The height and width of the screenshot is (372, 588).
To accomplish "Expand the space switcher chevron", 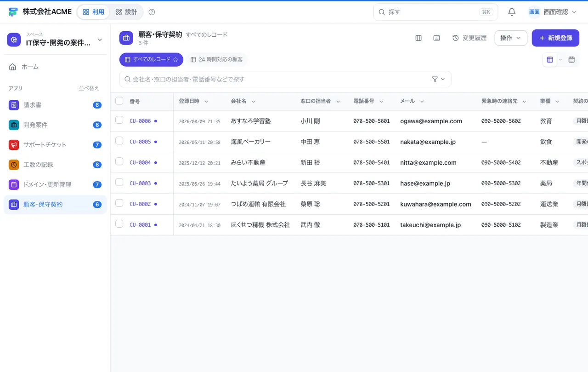I will [x=100, y=40].
